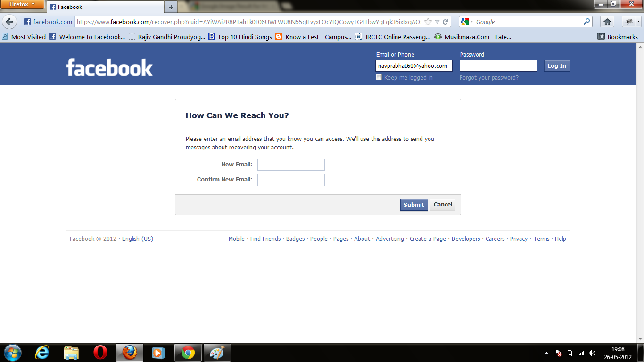Expand the search engine selector dropdown
The height and width of the screenshot is (362, 644).
click(468, 22)
